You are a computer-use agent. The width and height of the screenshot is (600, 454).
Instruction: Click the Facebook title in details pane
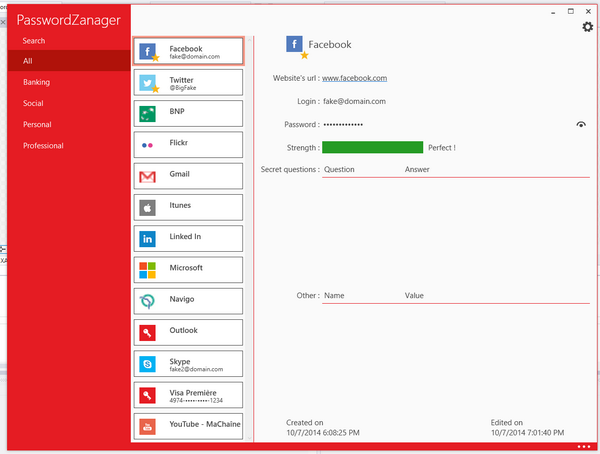330,44
